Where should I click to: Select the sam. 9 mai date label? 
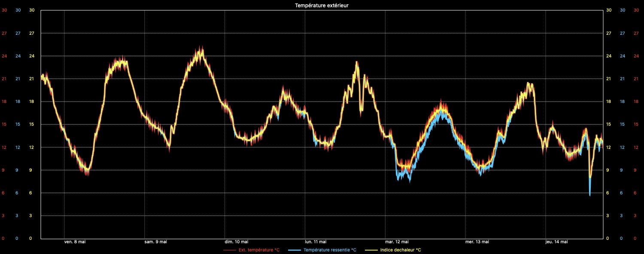155,242
